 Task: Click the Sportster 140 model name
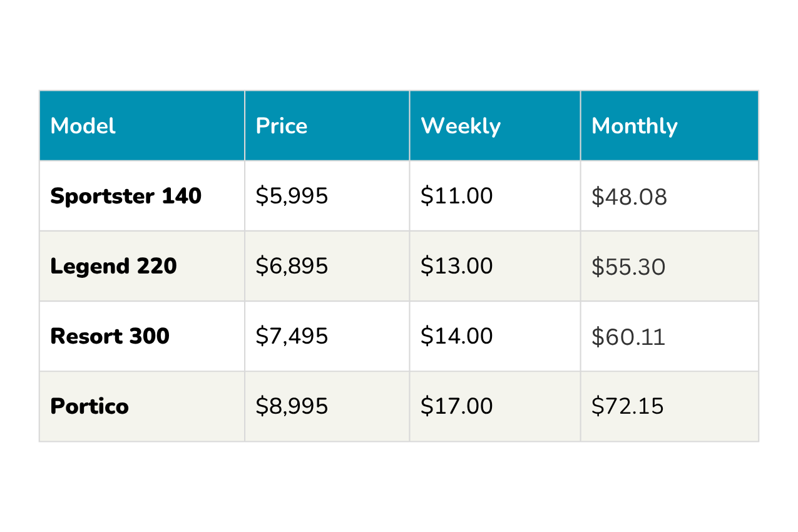tap(126, 196)
